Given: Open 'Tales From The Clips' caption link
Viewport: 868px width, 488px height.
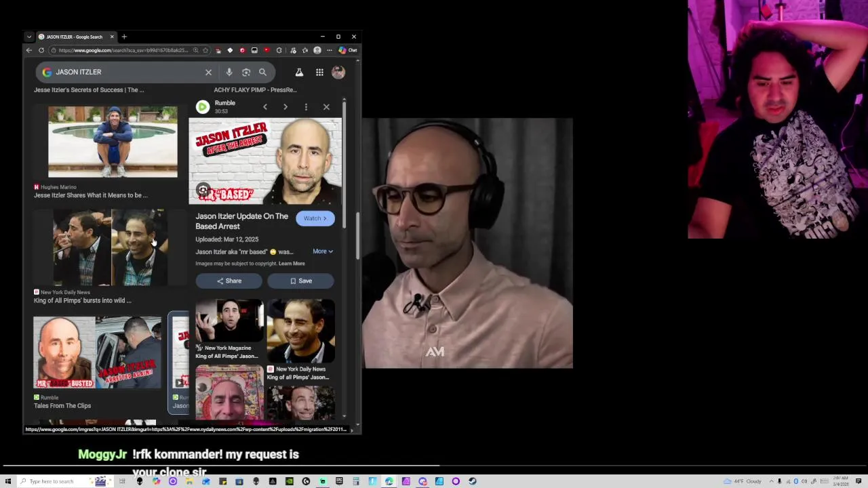Looking at the screenshot, I should (x=62, y=406).
